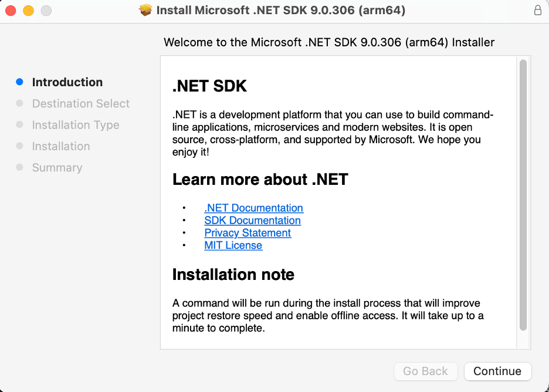
Task: Open the .NET Documentation link
Action: pyautogui.click(x=253, y=208)
